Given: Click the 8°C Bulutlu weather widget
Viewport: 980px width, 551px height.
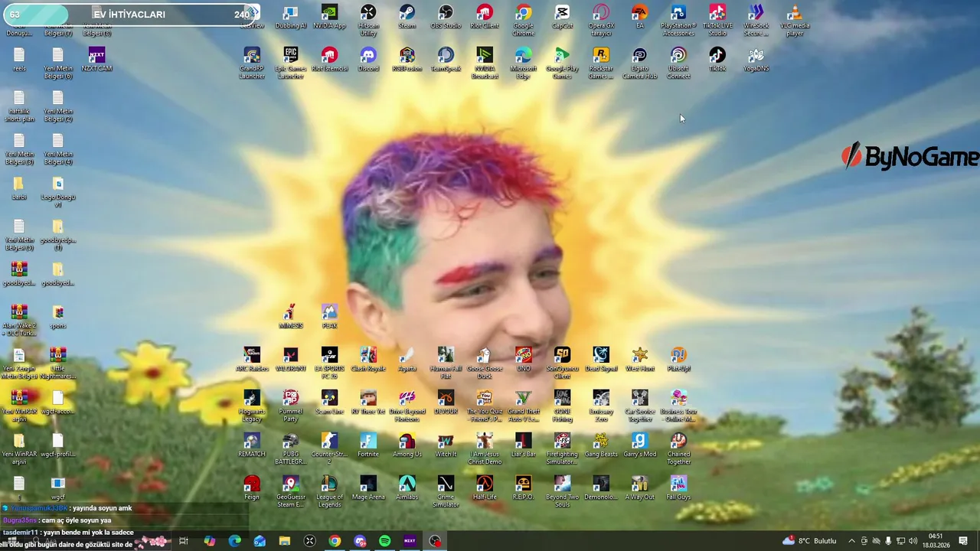Looking at the screenshot, I should click(x=809, y=541).
